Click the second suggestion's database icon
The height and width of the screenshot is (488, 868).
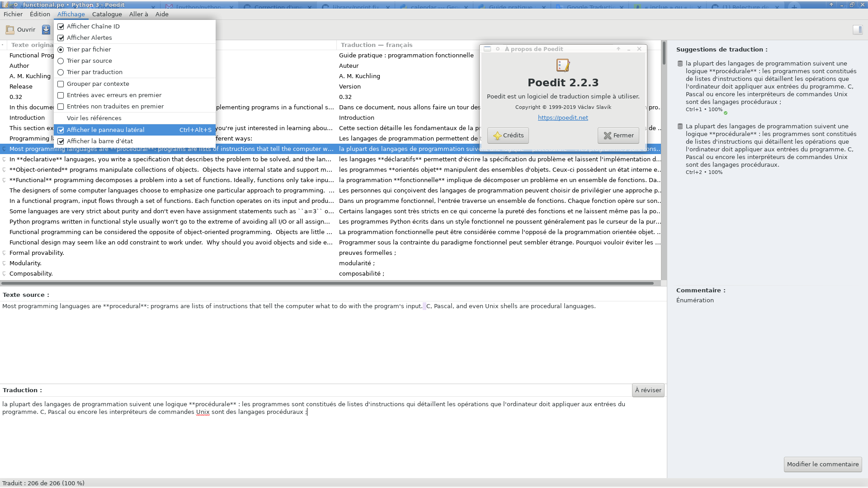[x=680, y=127]
